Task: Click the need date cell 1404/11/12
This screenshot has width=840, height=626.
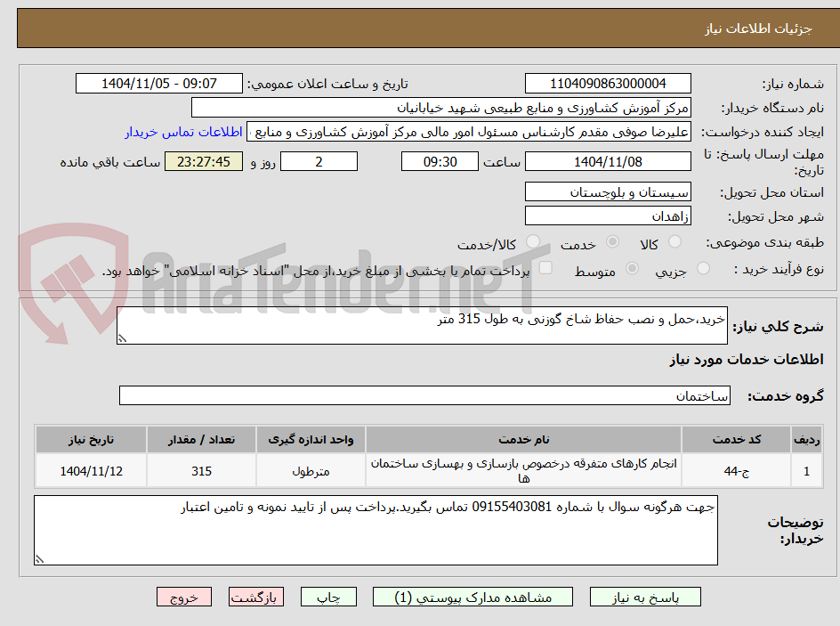Action: tap(91, 470)
